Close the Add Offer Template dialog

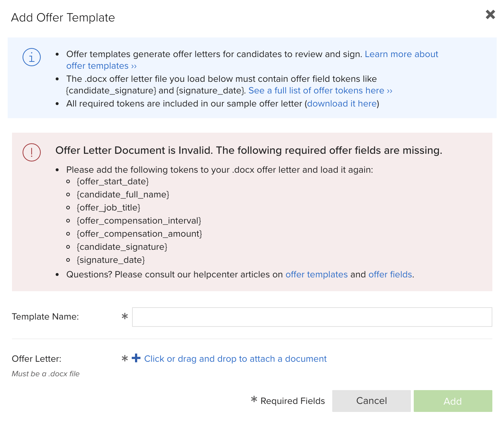490,15
